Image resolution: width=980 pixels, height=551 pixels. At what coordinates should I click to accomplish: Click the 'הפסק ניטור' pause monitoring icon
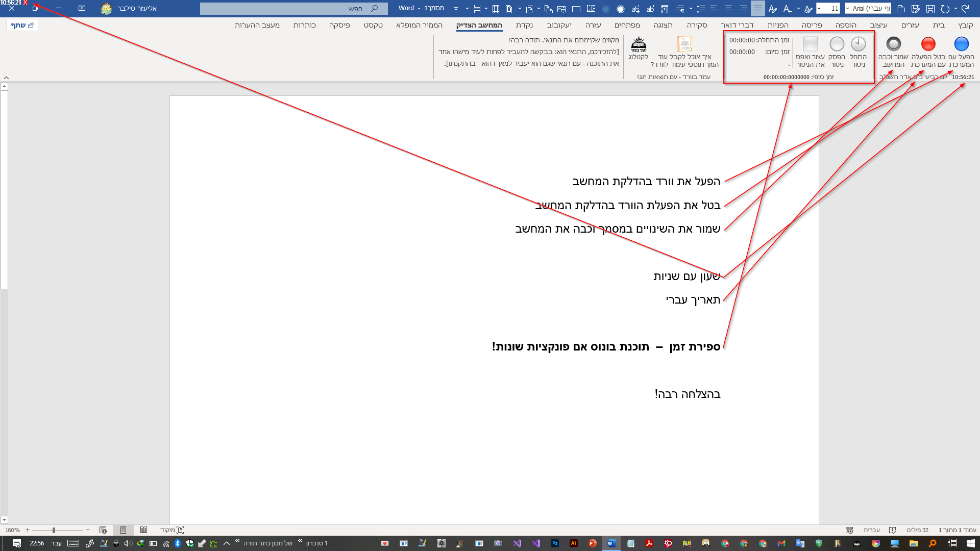pos(837,44)
